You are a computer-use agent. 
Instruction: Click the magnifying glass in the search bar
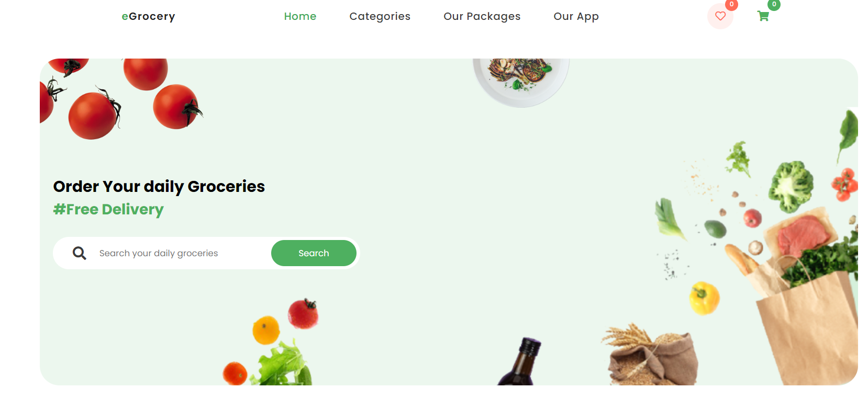tap(79, 253)
